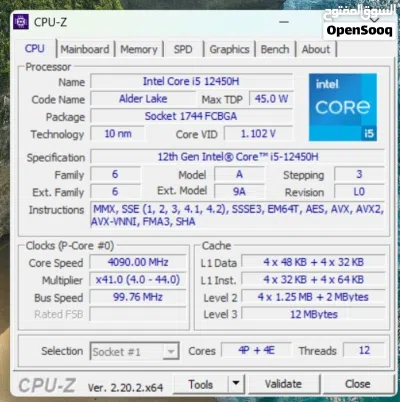Image resolution: width=400 pixels, height=402 pixels.
Task: Minimize the CPU-Z window
Action: click(284, 22)
